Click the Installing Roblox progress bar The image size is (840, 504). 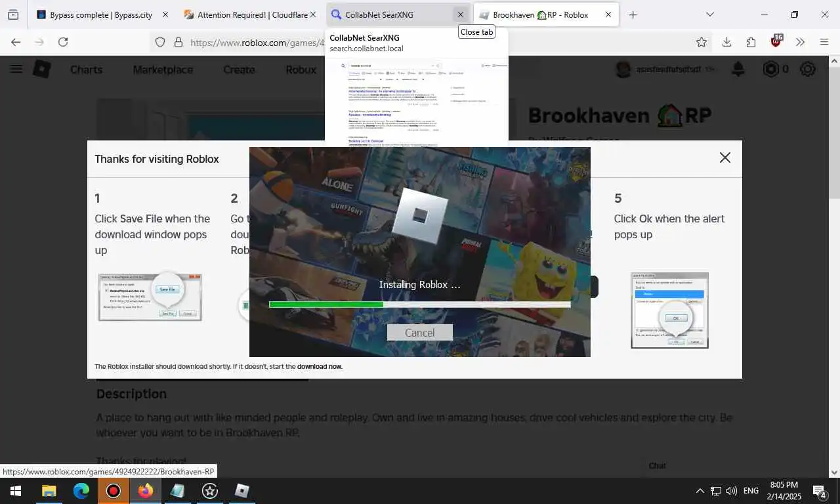419,304
